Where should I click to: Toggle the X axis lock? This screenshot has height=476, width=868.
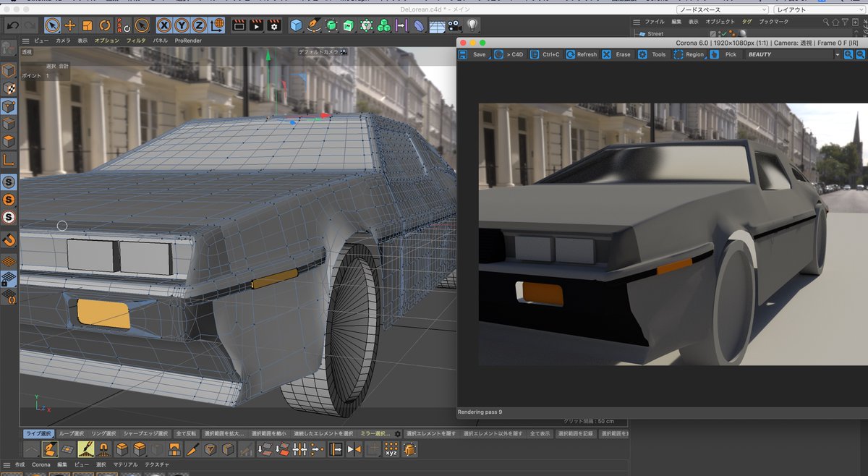coord(164,25)
